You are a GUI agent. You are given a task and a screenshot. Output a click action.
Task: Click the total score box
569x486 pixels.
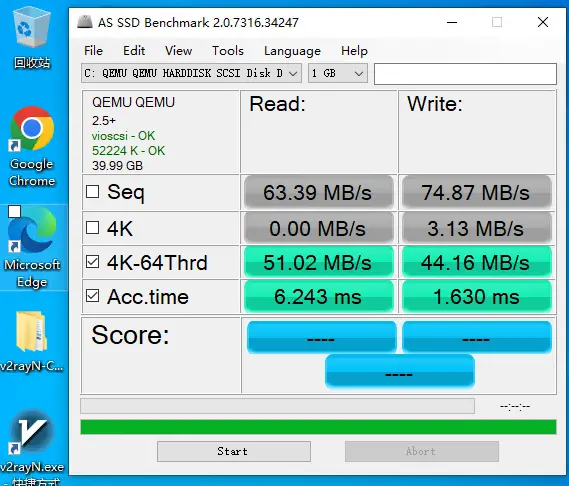coord(400,371)
